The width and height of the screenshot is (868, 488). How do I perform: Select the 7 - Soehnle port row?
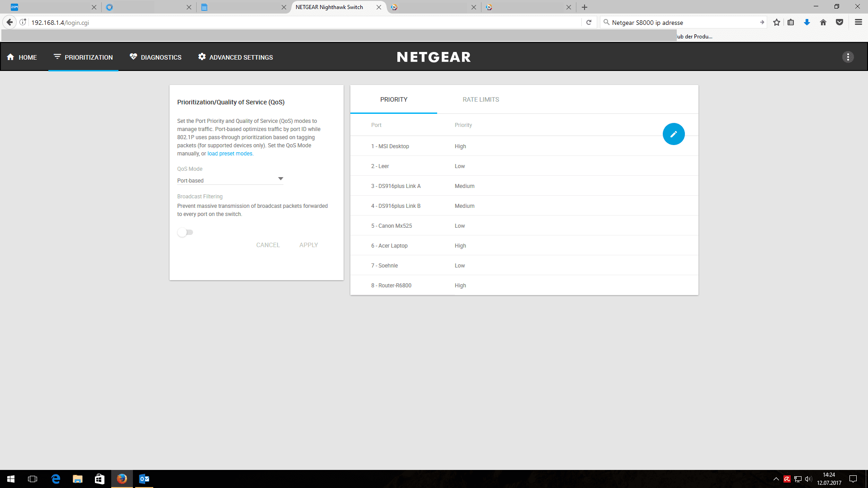point(524,265)
